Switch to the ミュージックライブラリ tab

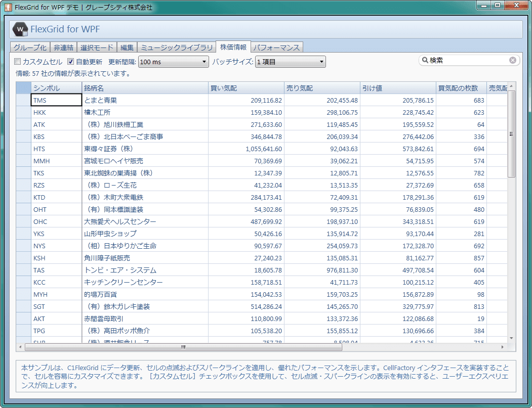tap(177, 48)
